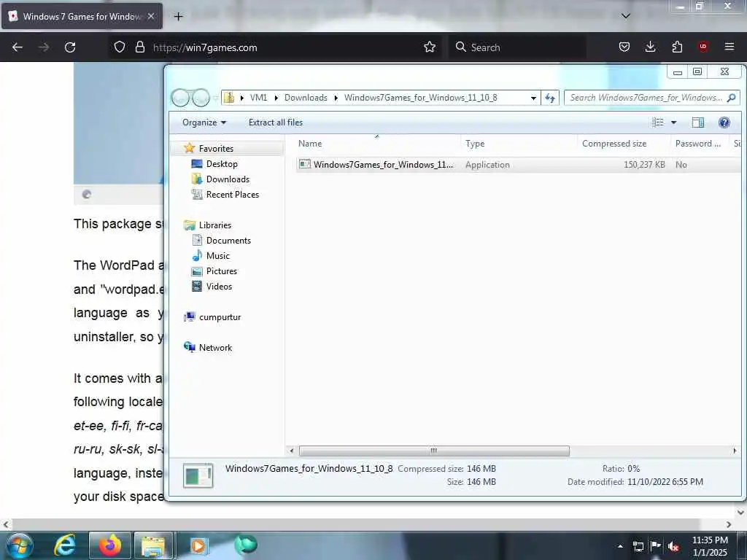Sort by the Type column header
This screenshot has height=560, width=747.
519,144
